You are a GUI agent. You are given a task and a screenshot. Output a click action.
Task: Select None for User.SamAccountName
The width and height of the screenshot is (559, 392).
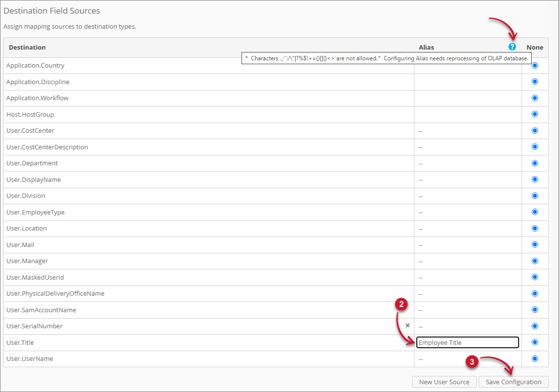tap(535, 309)
